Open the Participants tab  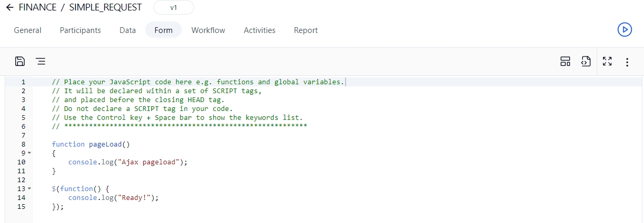tap(80, 30)
